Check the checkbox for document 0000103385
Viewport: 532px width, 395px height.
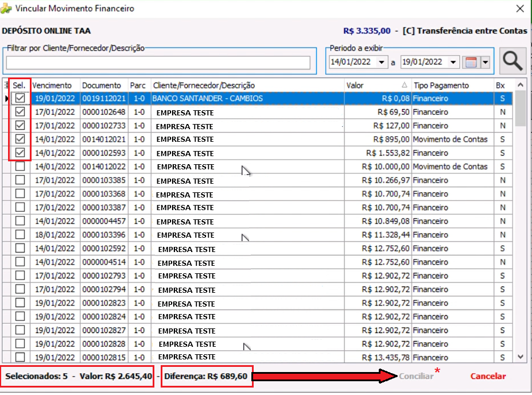(20, 180)
